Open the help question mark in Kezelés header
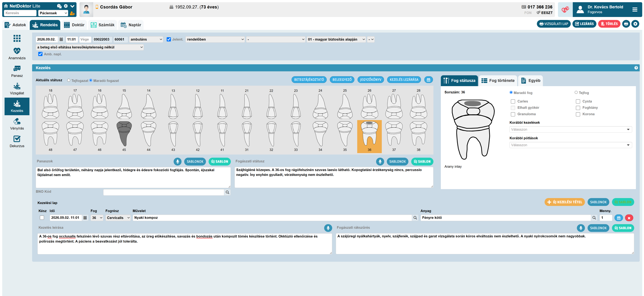Image resolution: width=644 pixels, height=296 pixels. point(636,68)
